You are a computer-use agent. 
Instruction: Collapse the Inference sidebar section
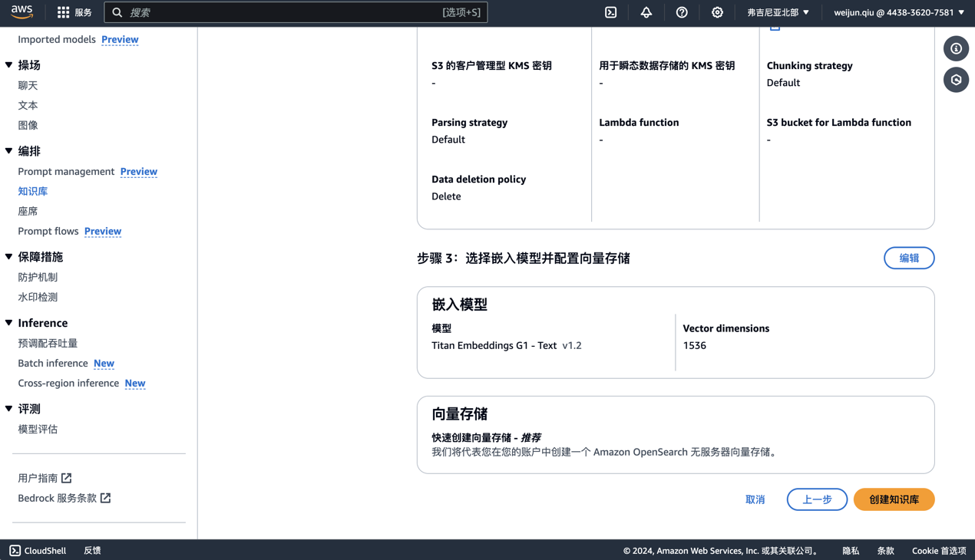pyautogui.click(x=9, y=323)
